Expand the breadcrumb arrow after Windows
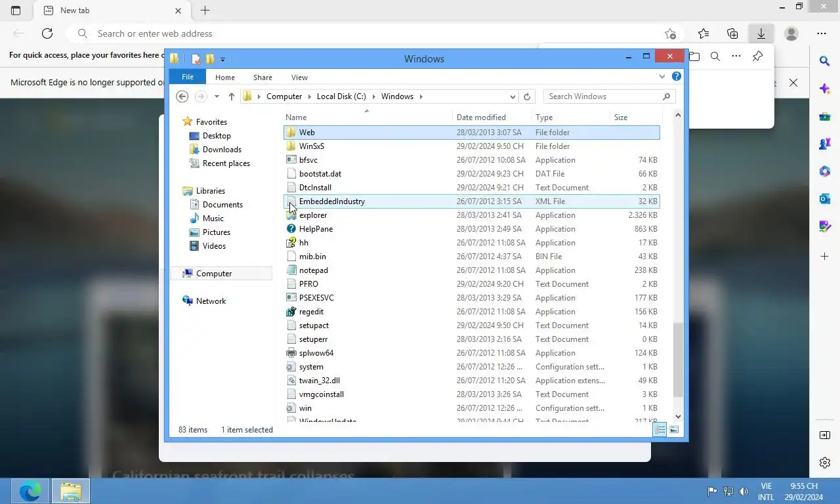This screenshot has width=840, height=504. coord(421,96)
